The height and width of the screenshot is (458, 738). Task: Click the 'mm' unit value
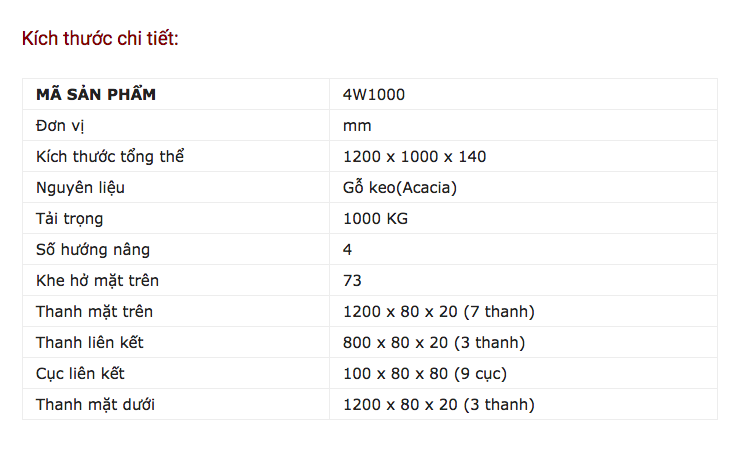[x=357, y=126]
